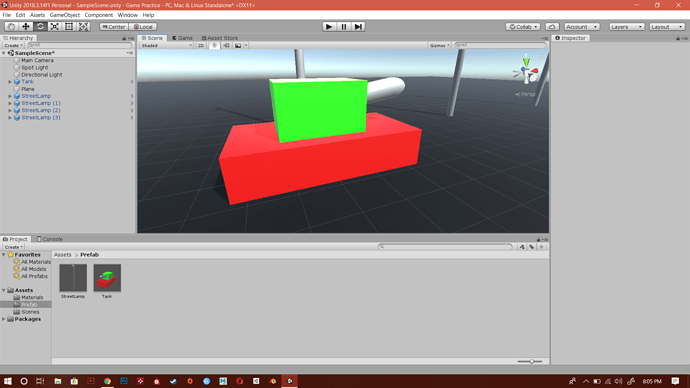The image size is (690, 388).
Task: Pause the game preview
Action: click(x=344, y=27)
